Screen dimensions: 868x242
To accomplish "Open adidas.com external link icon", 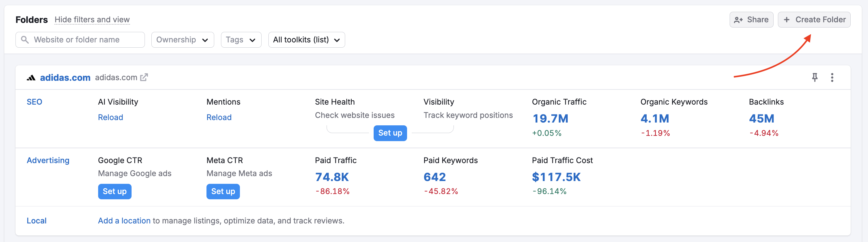I will pos(144,78).
